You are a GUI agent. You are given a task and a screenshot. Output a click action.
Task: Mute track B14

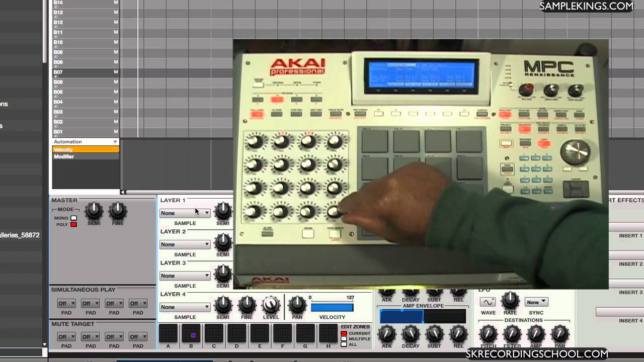tap(116, 3)
